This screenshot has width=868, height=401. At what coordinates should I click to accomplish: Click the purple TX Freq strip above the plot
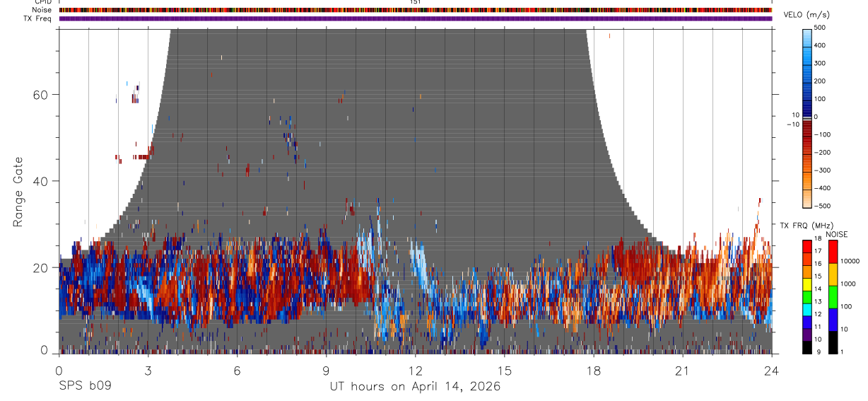click(x=415, y=18)
